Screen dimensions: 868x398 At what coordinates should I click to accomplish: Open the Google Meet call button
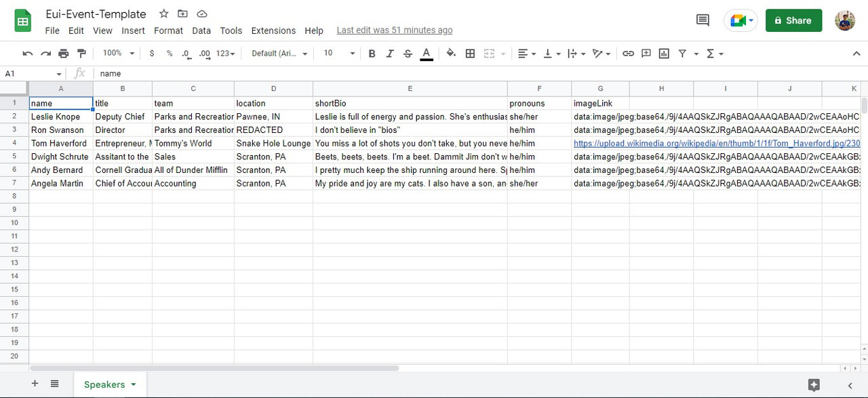point(741,20)
